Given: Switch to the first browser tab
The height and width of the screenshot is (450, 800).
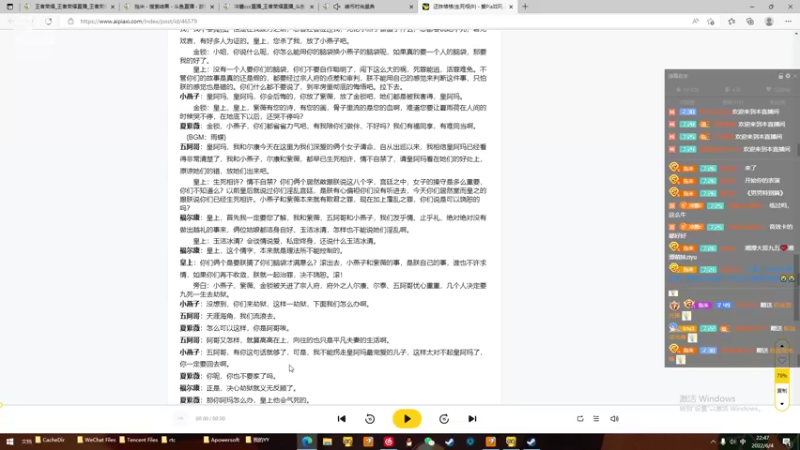Looking at the screenshot, I should (68, 7).
